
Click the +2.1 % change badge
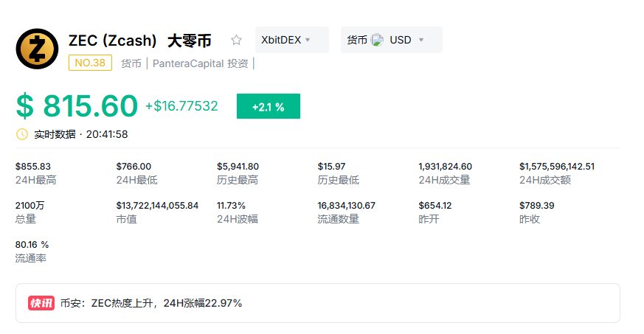click(x=269, y=106)
